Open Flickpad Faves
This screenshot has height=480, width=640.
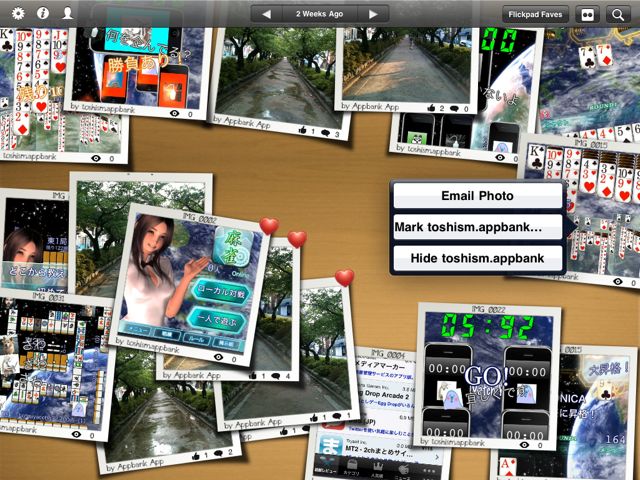coord(535,15)
